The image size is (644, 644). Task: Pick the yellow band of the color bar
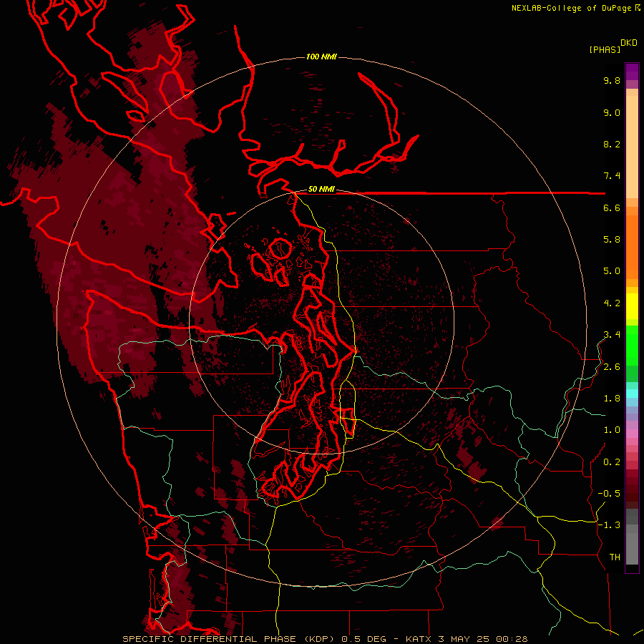pyautogui.click(x=632, y=306)
